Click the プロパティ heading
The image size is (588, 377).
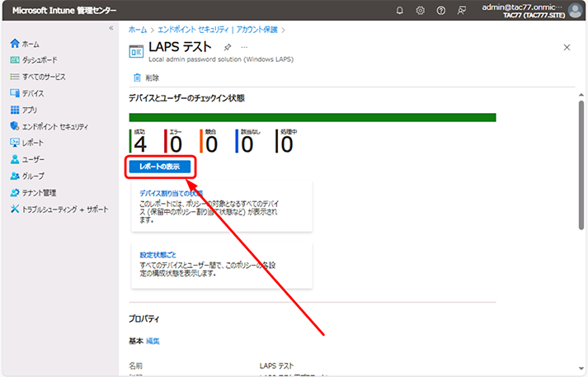[144, 319]
